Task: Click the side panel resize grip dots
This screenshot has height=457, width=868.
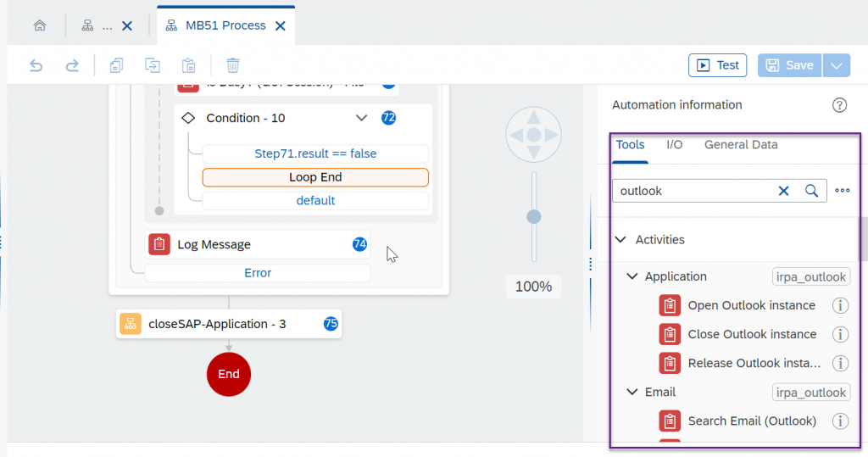Action: click(591, 265)
